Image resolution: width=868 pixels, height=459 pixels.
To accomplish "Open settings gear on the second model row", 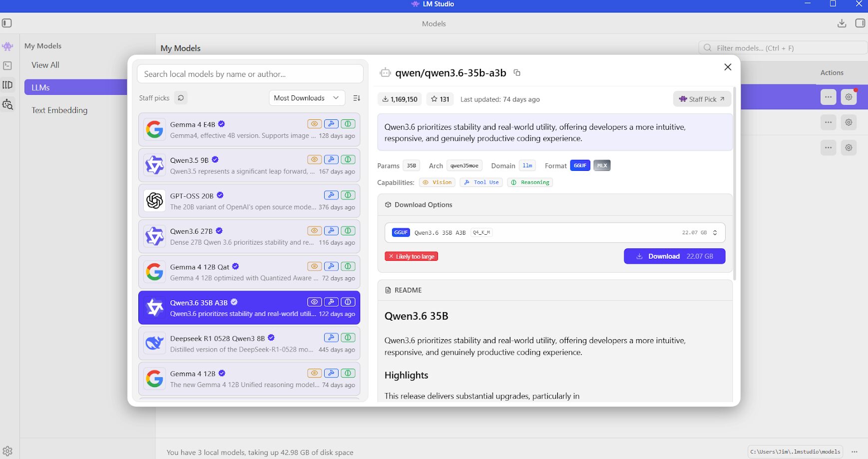I will (849, 122).
